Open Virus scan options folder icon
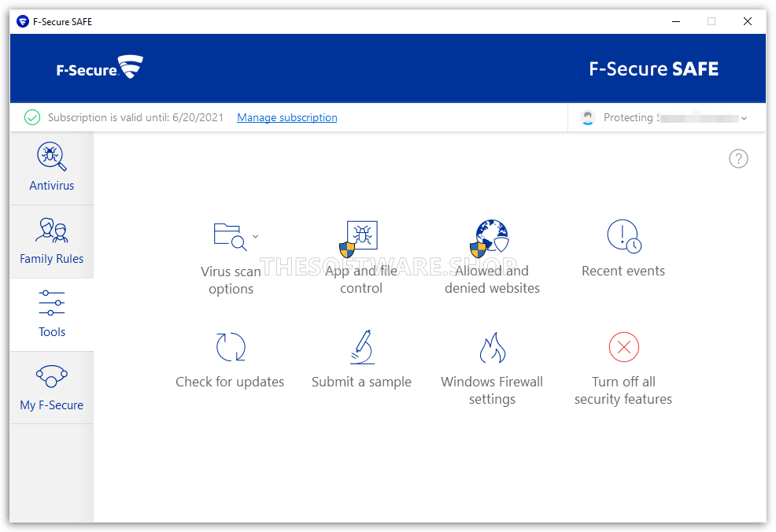776x532 pixels. pos(230,237)
